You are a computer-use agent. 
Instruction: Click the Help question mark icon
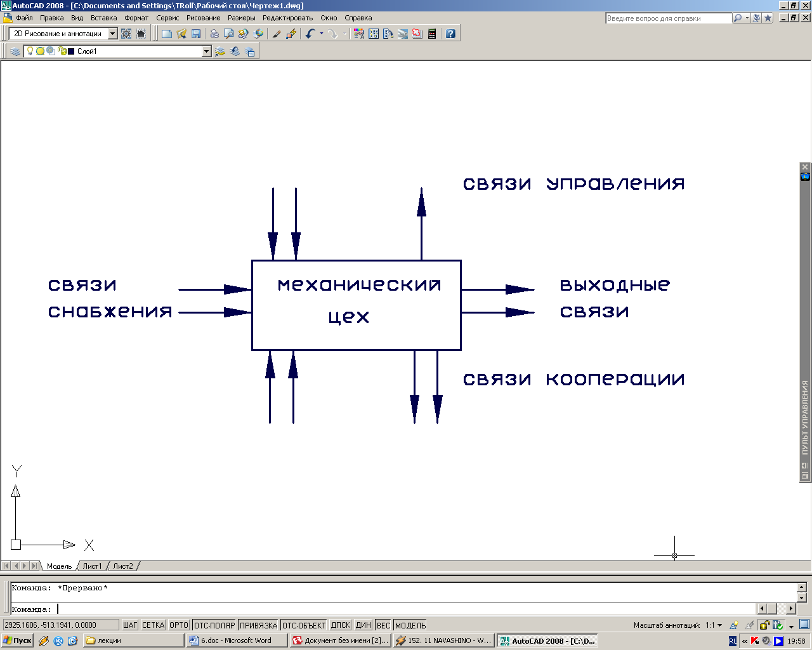(x=450, y=34)
